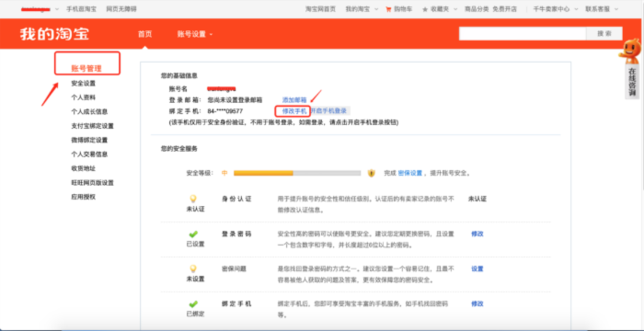Click the 您的基础信息 heading

tap(179, 76)
